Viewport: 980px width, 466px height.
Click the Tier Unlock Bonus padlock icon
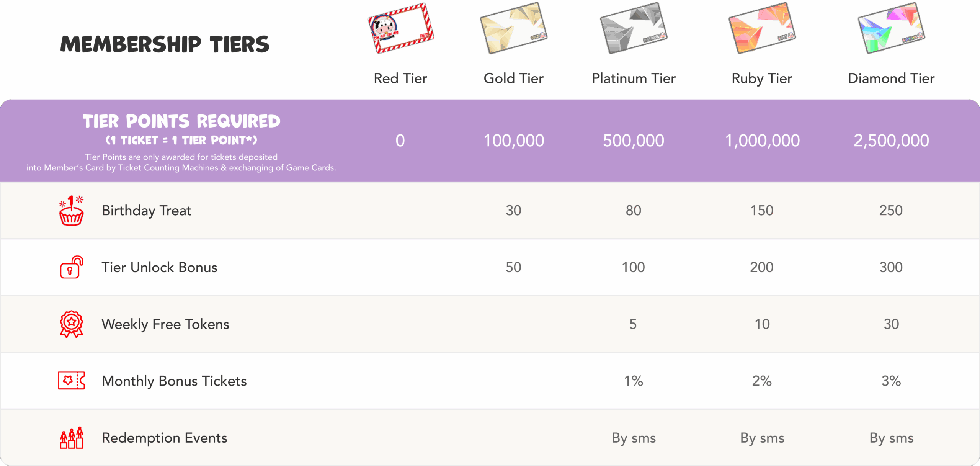click(71, 267)
